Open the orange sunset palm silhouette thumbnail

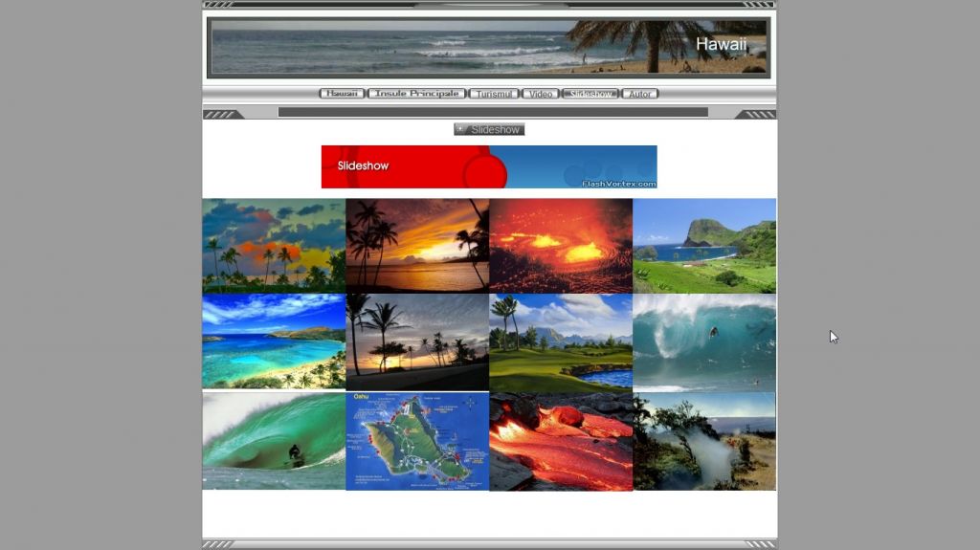[x=417, y=246]
